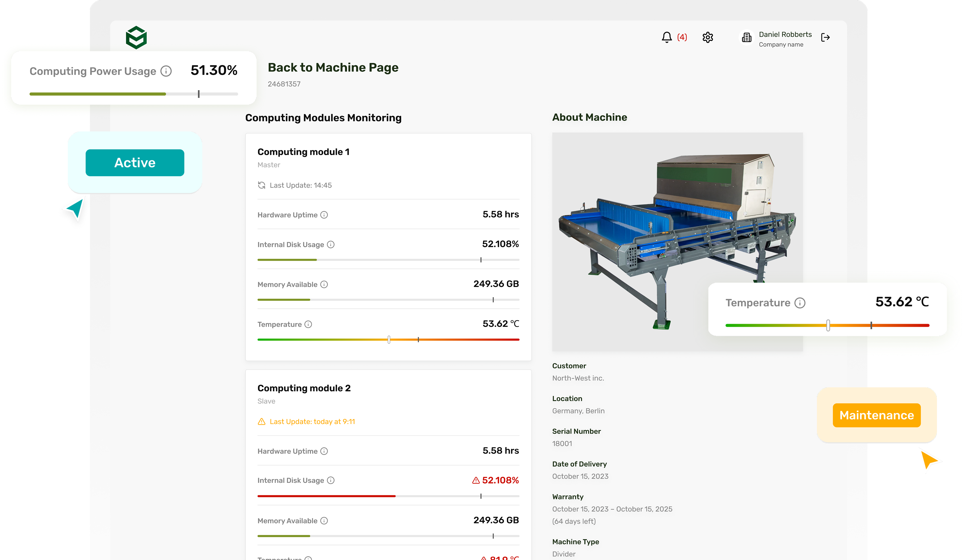Open the settings gear
Screen dimensions: 966x560
point(708,37)
